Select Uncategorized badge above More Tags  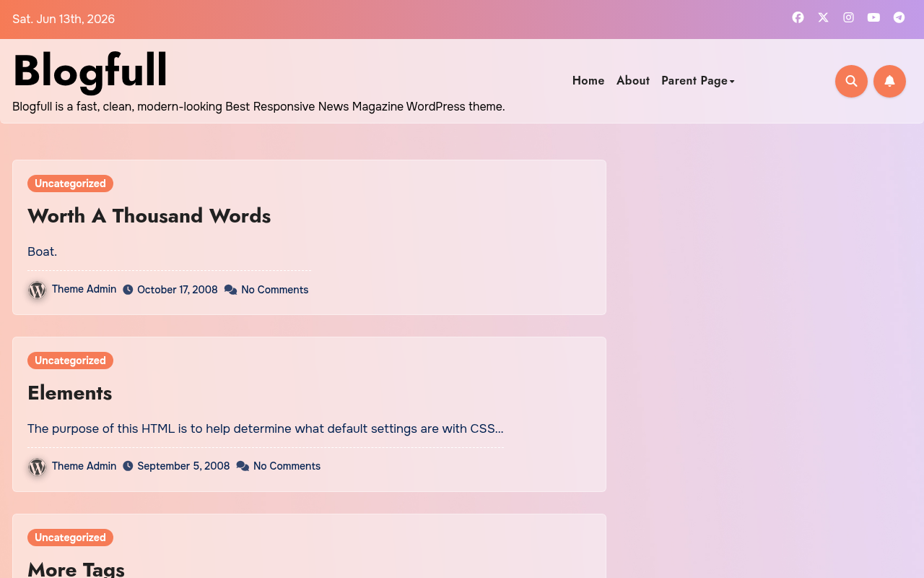(70, 538)
